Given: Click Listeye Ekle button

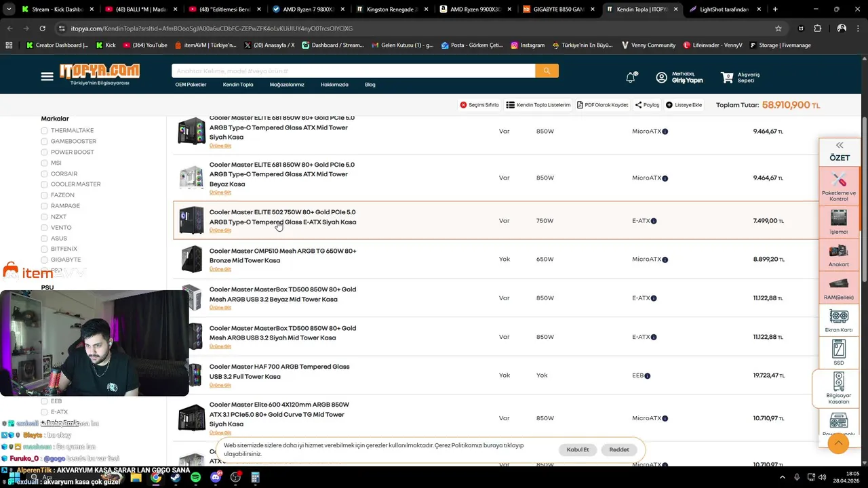Looking at the screenshot, I should pos(684,105).
